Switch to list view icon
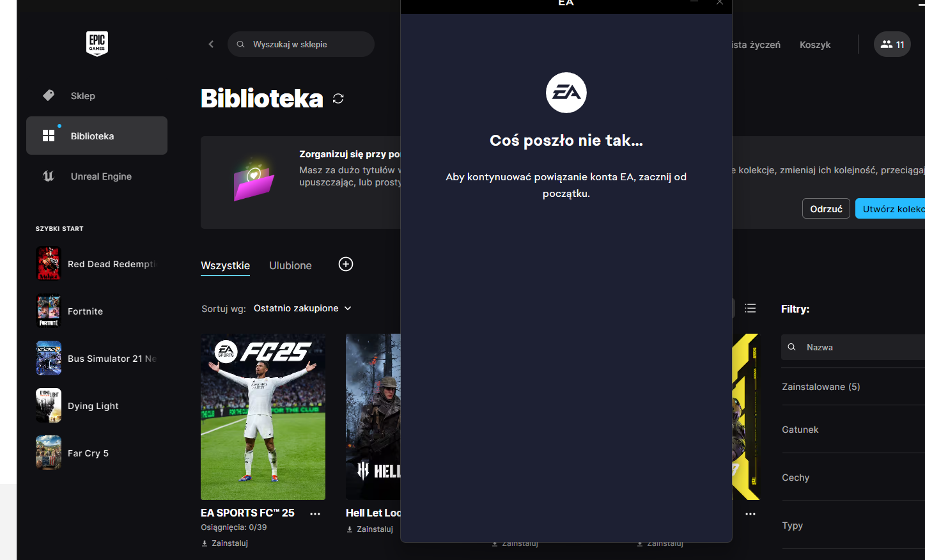This screenshot has width=925, height=560. [x=750, y=308]
